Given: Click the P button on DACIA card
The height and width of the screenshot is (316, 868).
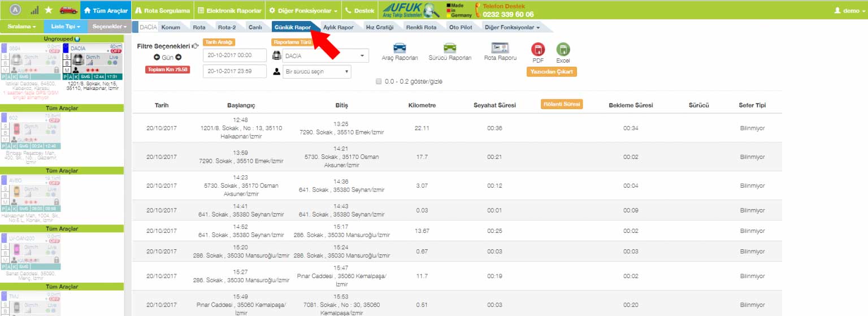Looking at the screenshot, I should tap(66, 76).
